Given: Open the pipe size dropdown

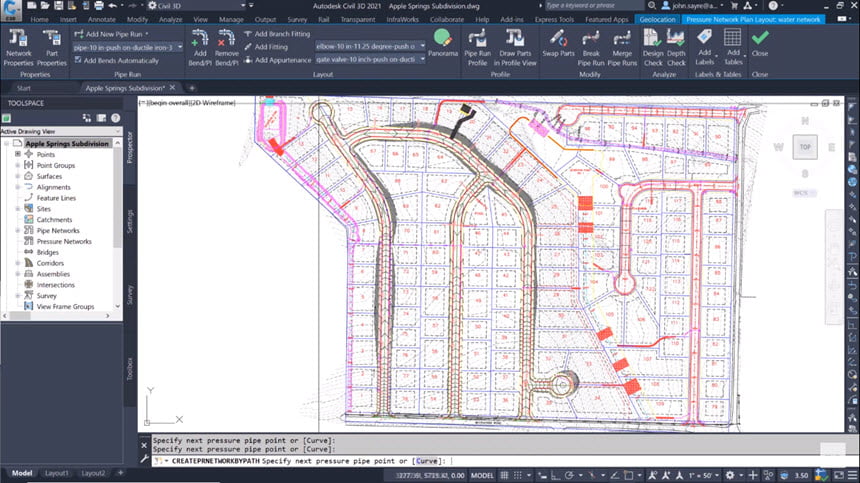Looking at the screenshot, I should (x=179, y=47).
